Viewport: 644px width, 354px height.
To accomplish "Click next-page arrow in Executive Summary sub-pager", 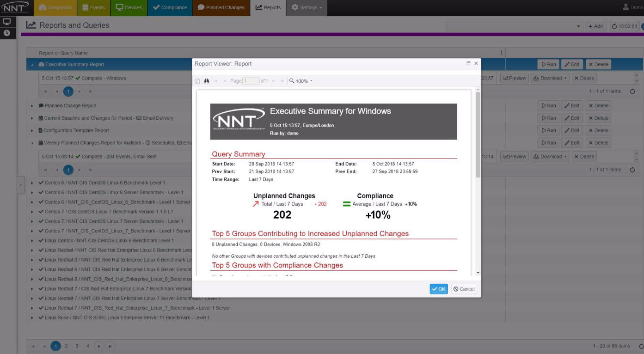I will pyautogui.click(x=80, y=92).
